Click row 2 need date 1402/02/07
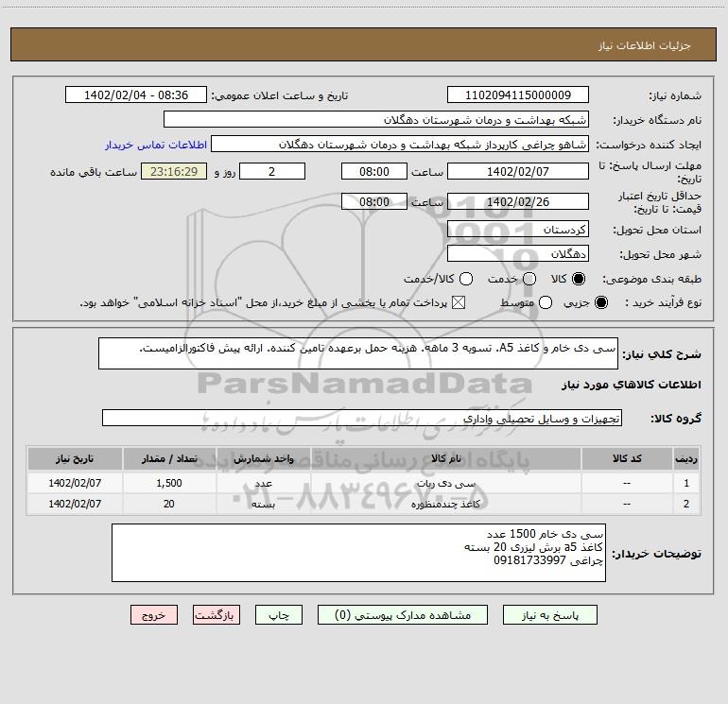The width and height of the screenshot is (728, 704). tap(75, 504)
